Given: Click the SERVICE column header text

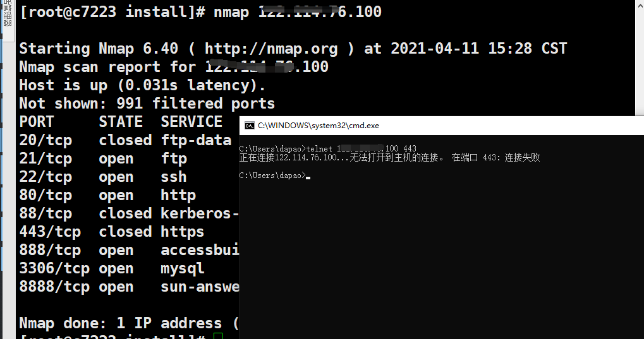Looking at the screenshot, I should [x=191, y=122].
